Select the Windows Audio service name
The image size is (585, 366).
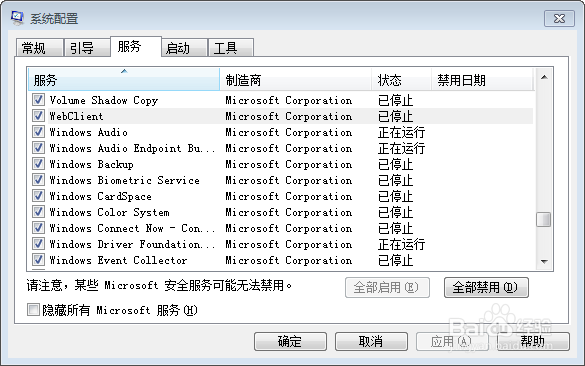click(x=88, y=132)
